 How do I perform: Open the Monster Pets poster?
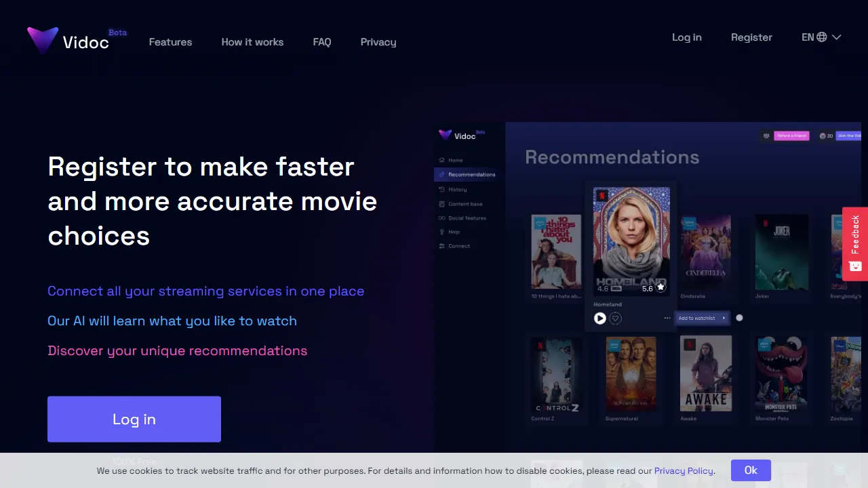[x=781, y=373]
